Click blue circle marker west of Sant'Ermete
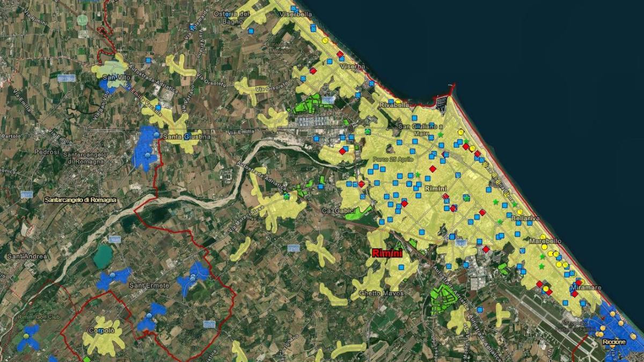 coord(112,275)
